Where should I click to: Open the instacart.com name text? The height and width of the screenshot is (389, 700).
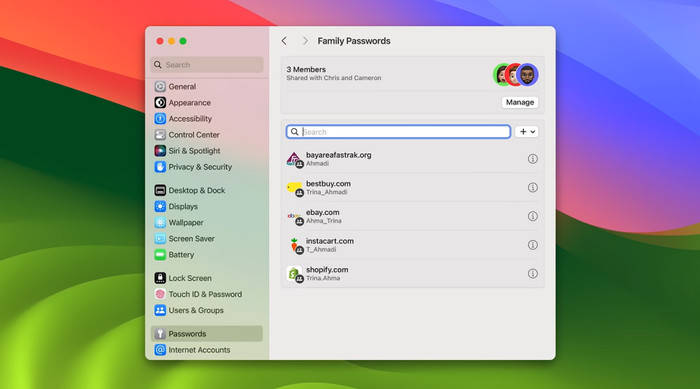click(x=329, y=241)
